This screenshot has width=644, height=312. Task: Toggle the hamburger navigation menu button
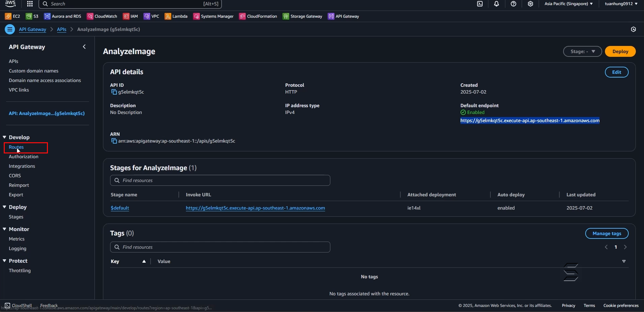tap(10, 29)
